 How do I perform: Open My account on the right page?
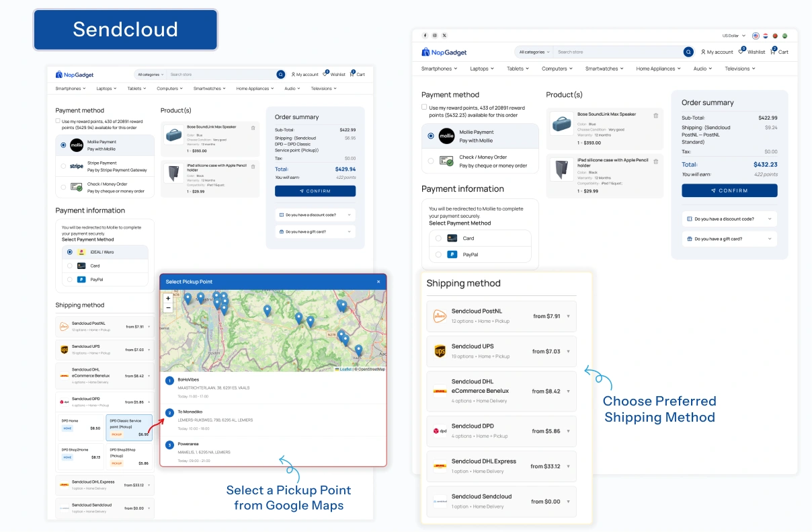click(717, 52)
